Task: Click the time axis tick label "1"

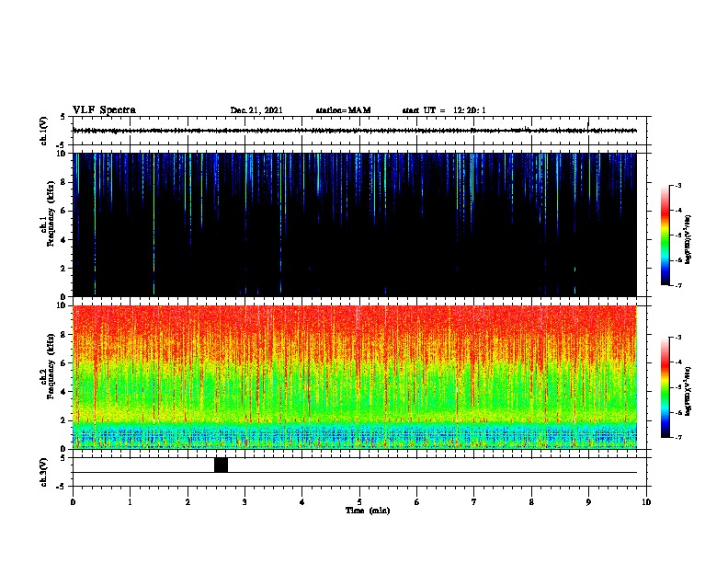Action: coord(130,502)
